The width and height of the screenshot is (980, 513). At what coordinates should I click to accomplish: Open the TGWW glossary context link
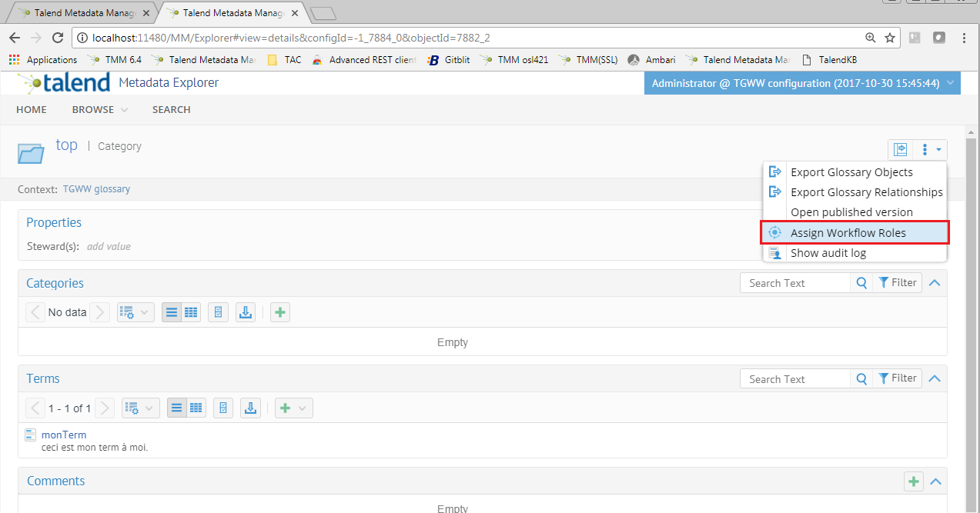96,189
